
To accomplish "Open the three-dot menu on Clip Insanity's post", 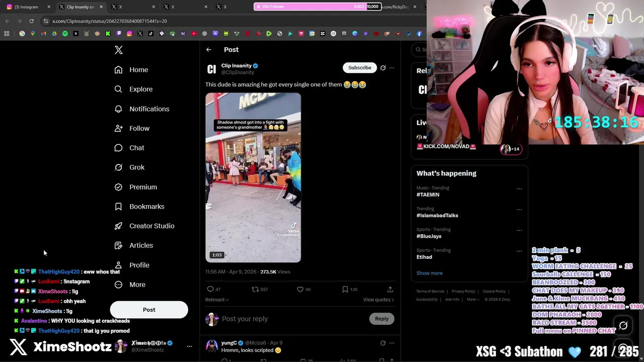I will (392, 67).
